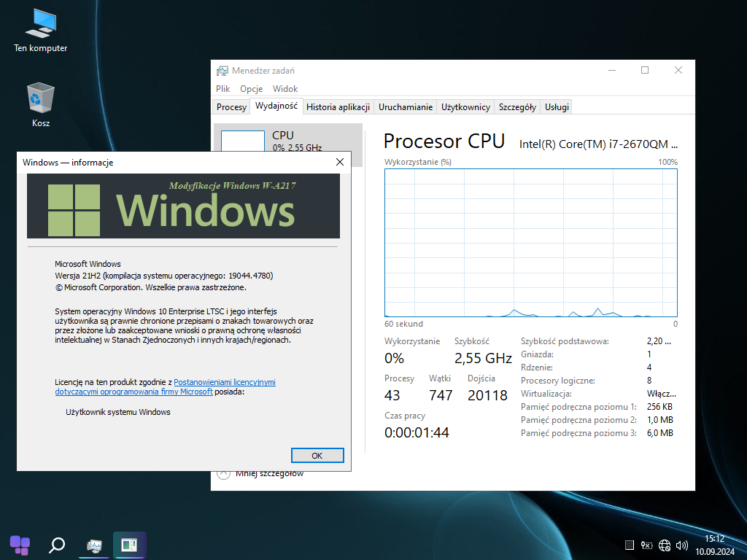This screenshot has height=560, width=747.
Task: Click the winver window taskbar icon
Action: [130, 545]
